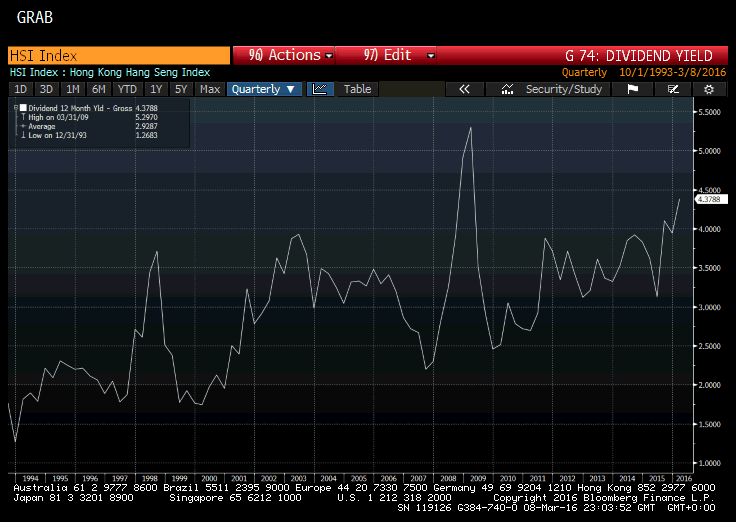Select the YTD time range tab

[125, 89]
